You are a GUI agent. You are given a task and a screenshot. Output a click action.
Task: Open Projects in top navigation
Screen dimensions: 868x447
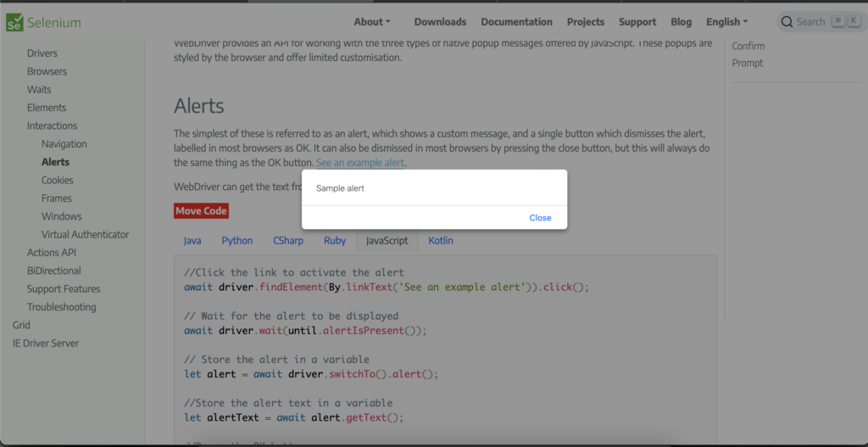pyautogui.click(x=586, y=21)
